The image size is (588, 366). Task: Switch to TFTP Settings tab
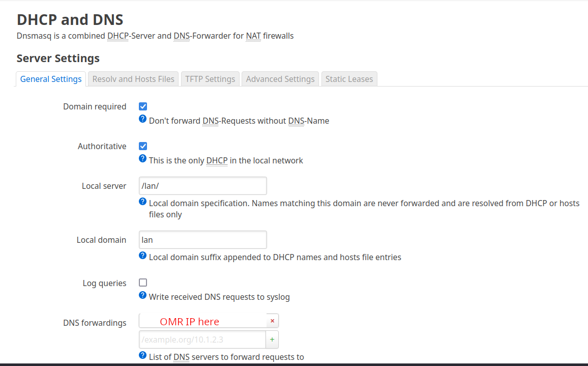tap(210, 79)
